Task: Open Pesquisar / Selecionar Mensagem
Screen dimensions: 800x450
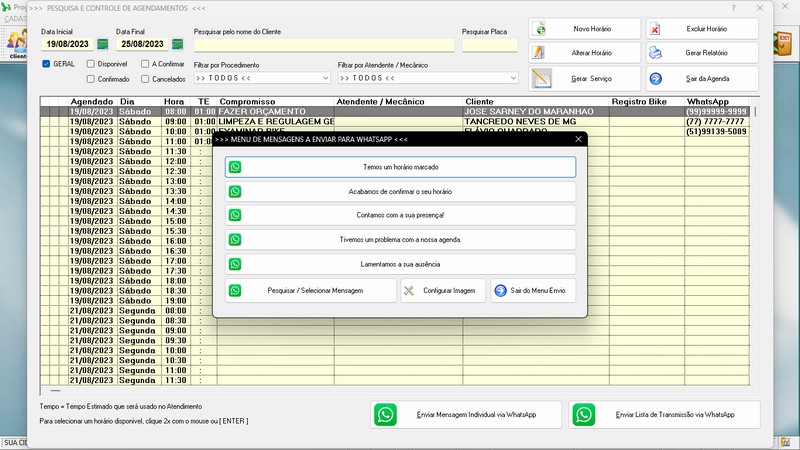Action: tap(311, 291)
